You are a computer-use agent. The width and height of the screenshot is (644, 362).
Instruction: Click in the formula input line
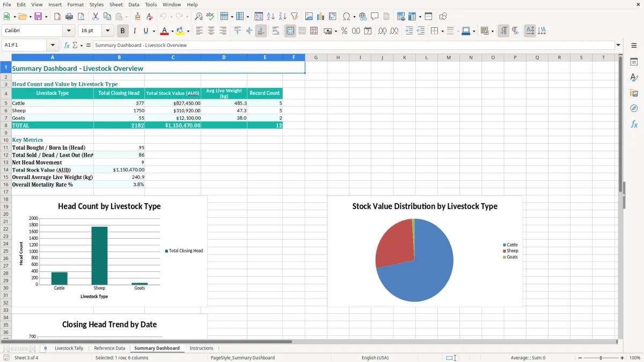coord(353,45)
